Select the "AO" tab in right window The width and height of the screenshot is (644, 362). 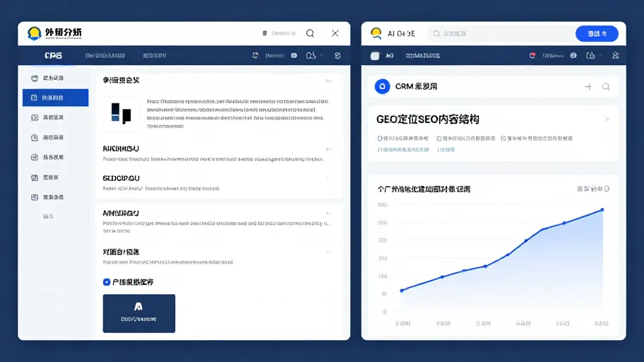click(390, 56)
